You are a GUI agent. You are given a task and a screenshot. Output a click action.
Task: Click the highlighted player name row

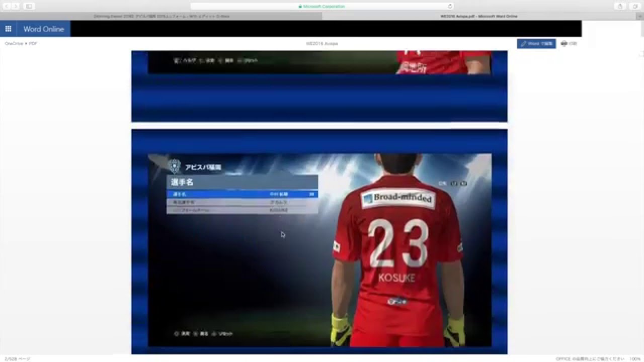[242, 194]
